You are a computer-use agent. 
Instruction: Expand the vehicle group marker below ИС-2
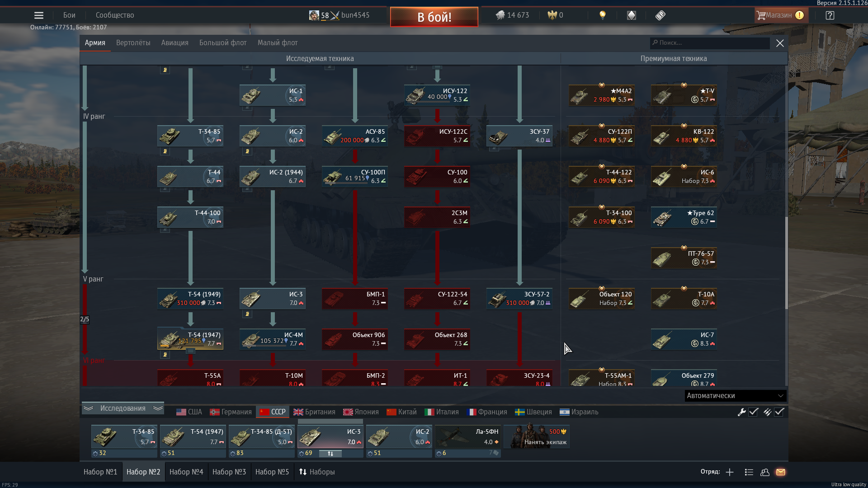click(247, 151)
